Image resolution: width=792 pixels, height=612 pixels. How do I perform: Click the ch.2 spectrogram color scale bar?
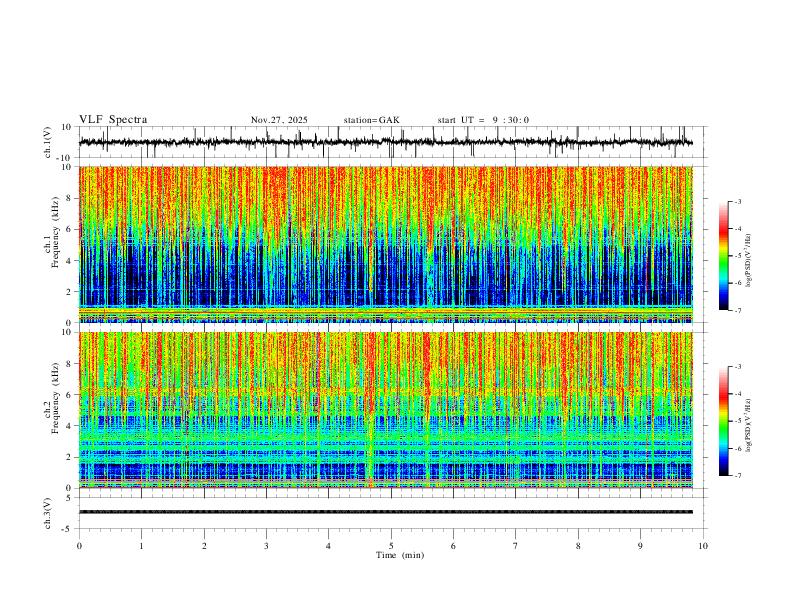coord(724,421)
